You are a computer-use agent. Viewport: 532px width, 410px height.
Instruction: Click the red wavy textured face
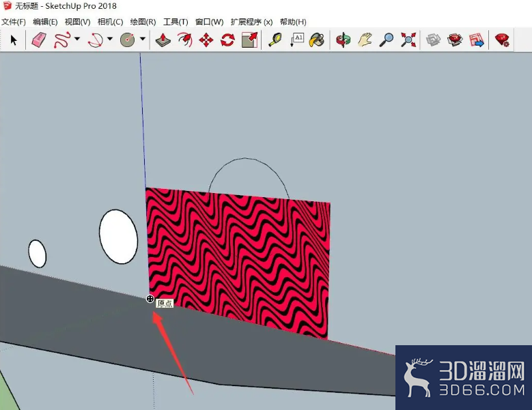pyautogui.click(x=239, y=261)
